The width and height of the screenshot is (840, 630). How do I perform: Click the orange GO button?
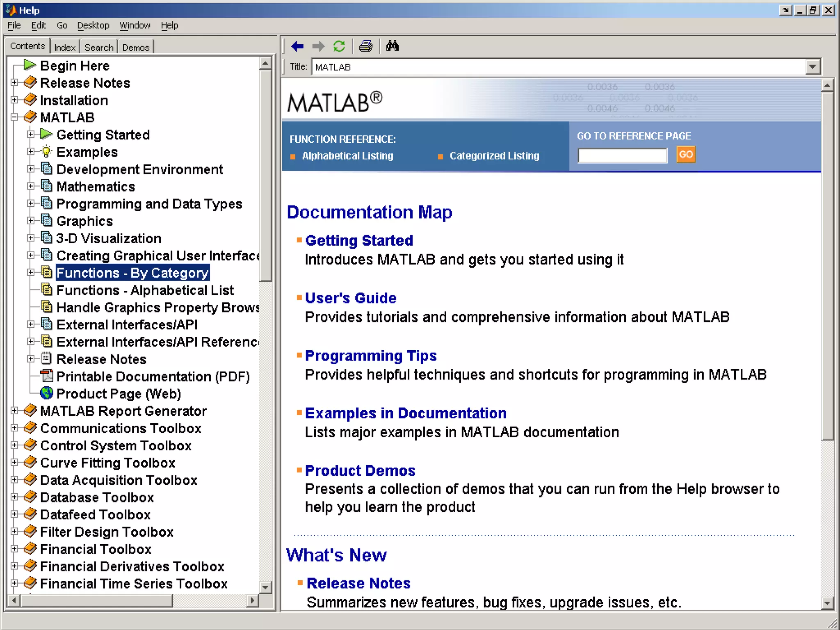(x=686, y=155)
